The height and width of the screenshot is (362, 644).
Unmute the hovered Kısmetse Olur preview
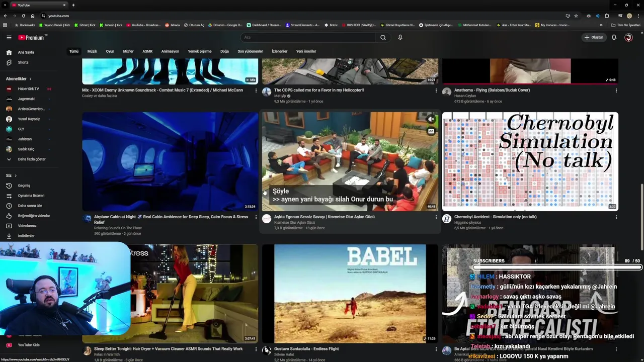tap(431, 119)
